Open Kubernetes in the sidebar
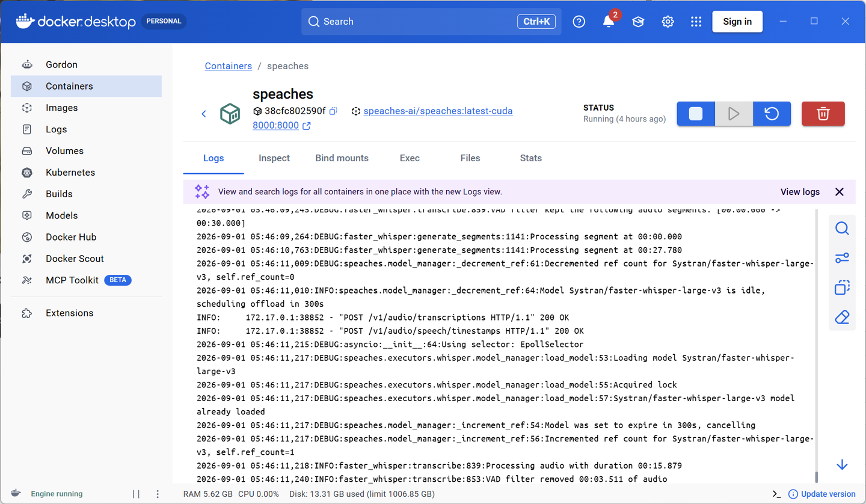This screenshot has width=866, height=504. tap(86, 173)
